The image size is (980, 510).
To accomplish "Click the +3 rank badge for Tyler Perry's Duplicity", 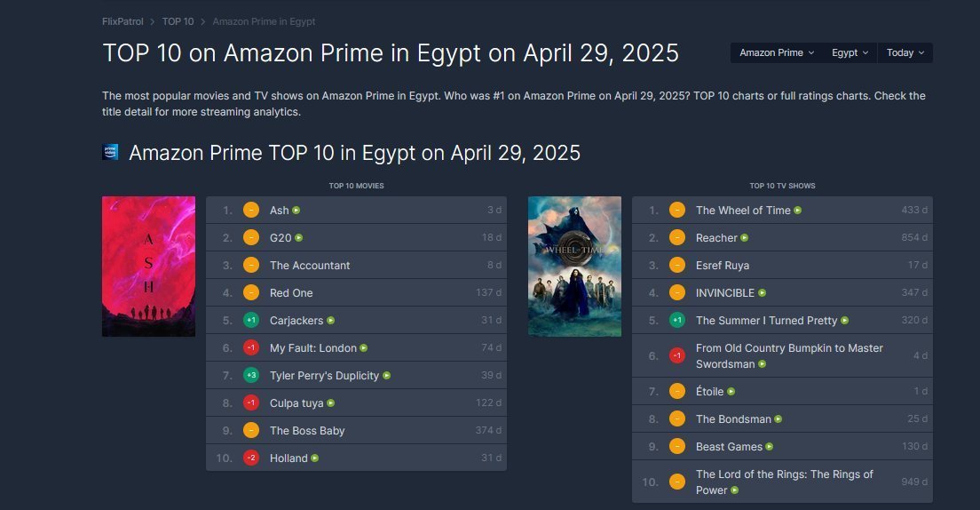I will [x=251, y=376].
